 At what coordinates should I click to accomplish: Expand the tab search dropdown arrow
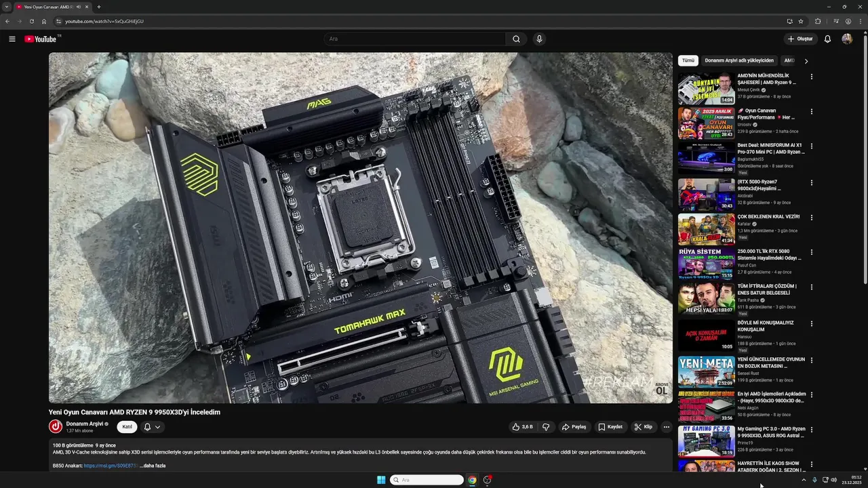[x=6, y=7]
